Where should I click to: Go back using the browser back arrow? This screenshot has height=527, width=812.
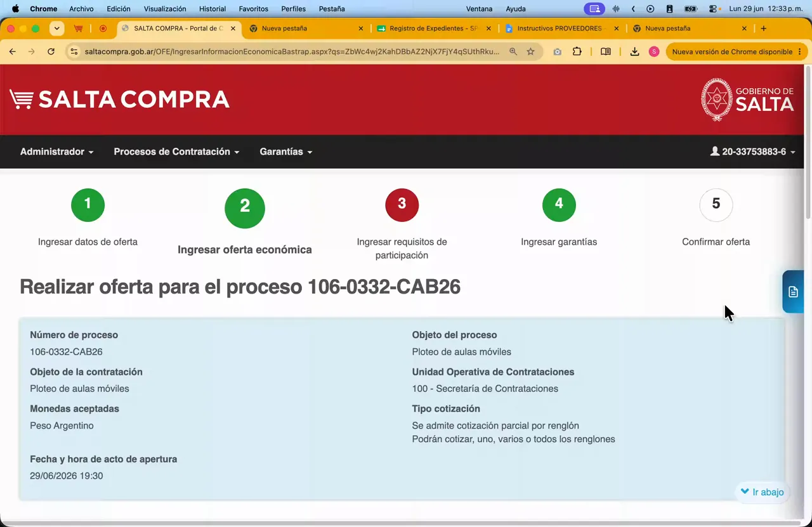pyautogui.click(x=13, y=51)
